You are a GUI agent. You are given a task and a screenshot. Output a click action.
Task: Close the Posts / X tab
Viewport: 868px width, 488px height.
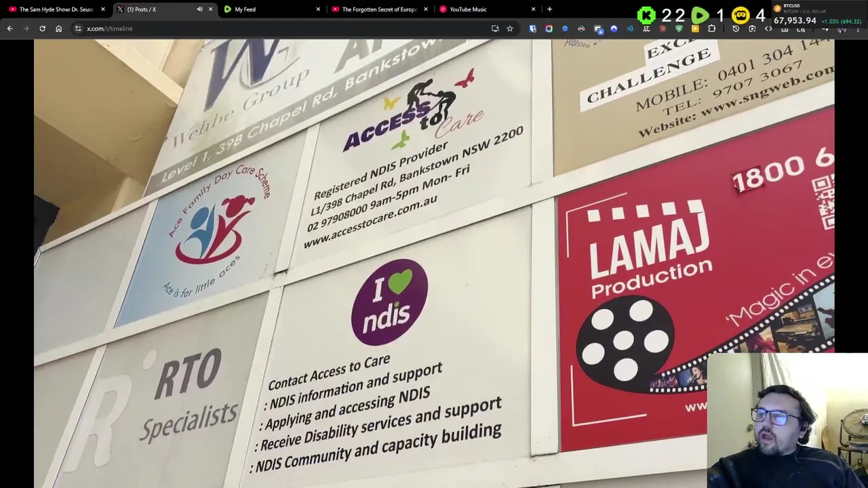[210, 9]
